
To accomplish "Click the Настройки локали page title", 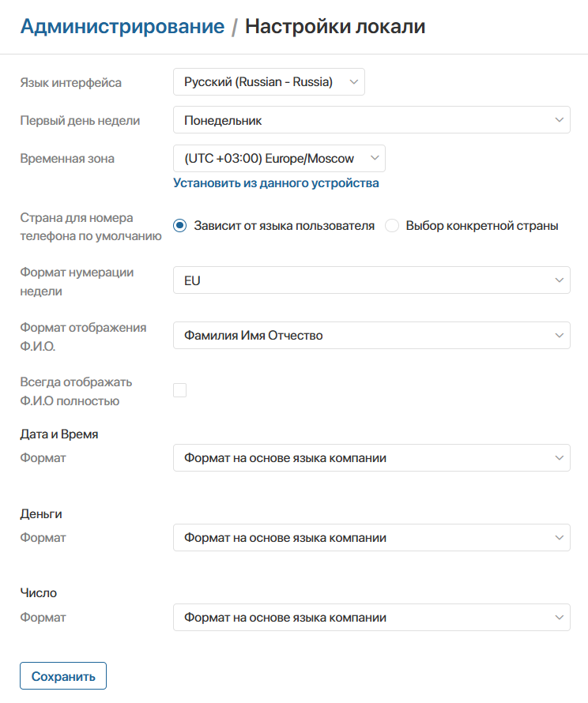I will tap(335, 26).
